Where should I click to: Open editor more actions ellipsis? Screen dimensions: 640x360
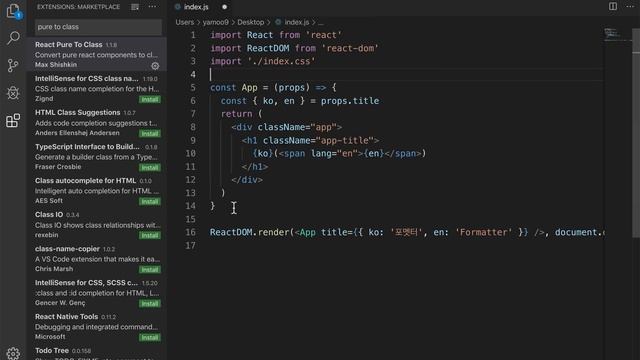tap(630, 7)
